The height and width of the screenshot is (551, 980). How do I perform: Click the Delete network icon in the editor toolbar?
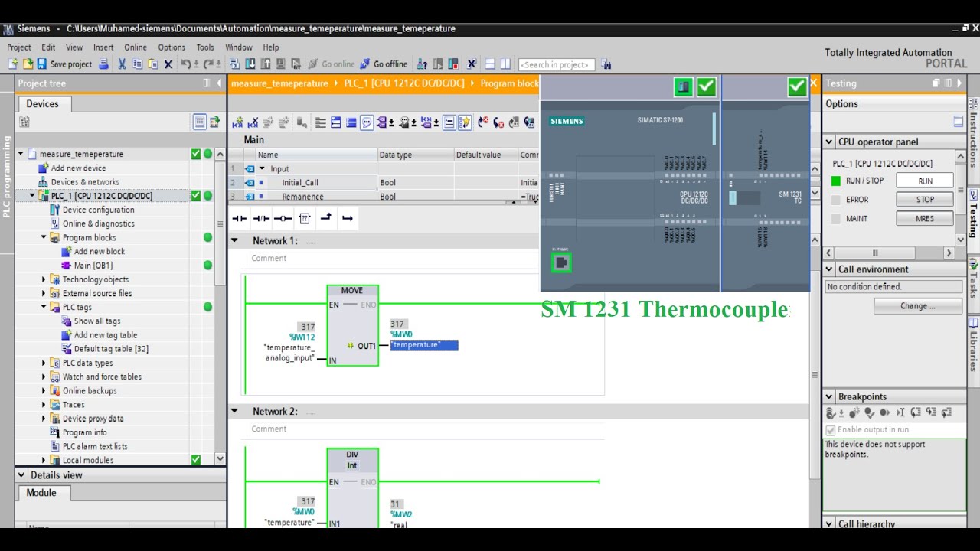tap(253, 122)
